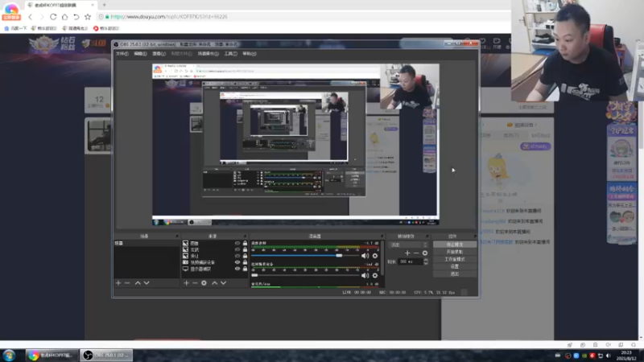Bookmark page with star icon
The image size is (644, 362).
point(88,17)
